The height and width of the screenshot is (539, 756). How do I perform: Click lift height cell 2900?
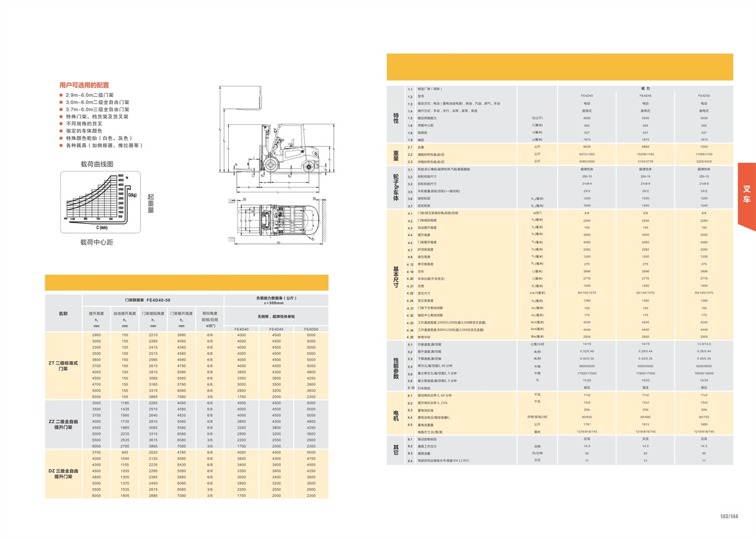(x=96, y=335)
